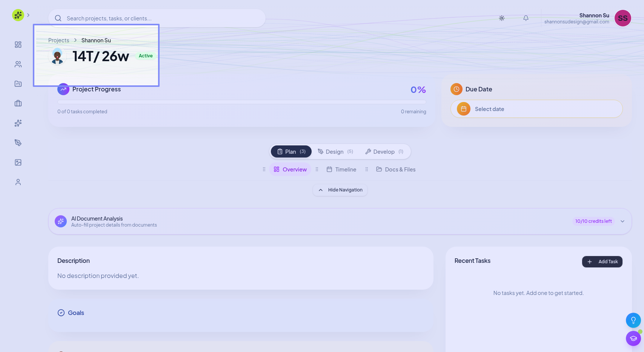Open the Docs & Files tab
The image size is (644, 352).
coord(396,170)
